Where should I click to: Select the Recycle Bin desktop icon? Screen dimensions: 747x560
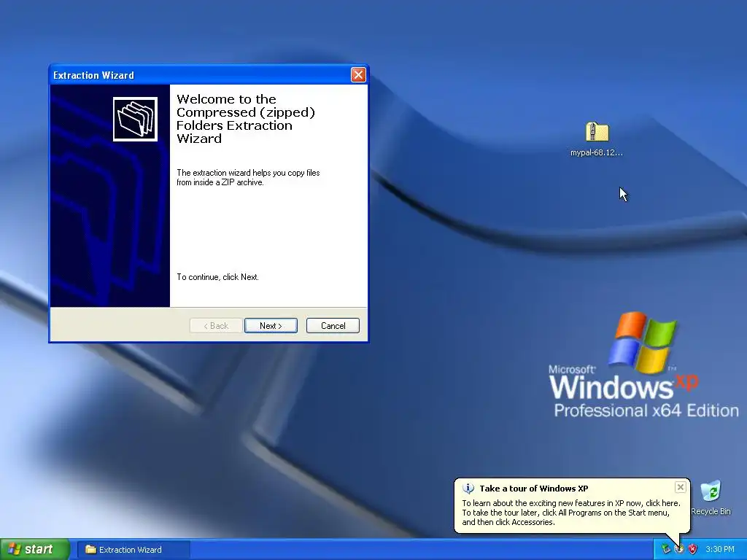click(x=711, y=491)
